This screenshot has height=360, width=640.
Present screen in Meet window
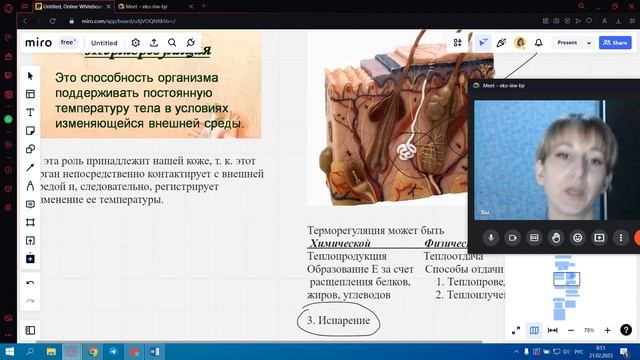pos(599,238)
